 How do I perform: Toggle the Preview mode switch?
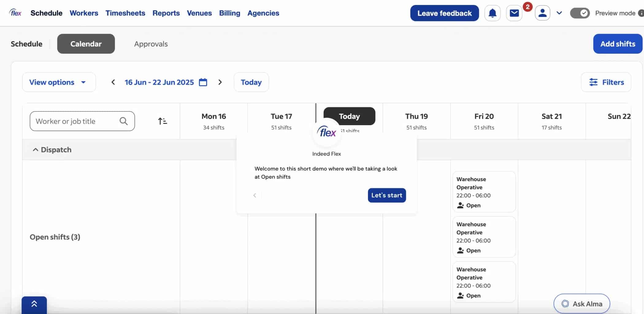[579, 13]
